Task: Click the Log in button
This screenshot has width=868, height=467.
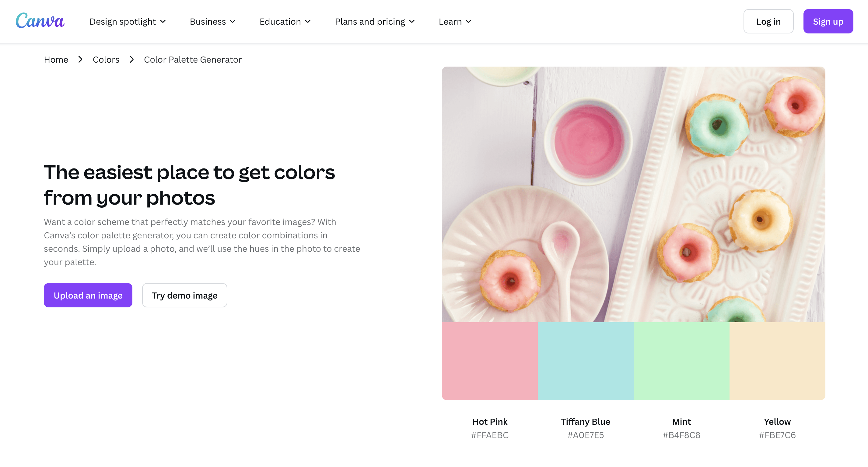Action: [x=768, y=21]
